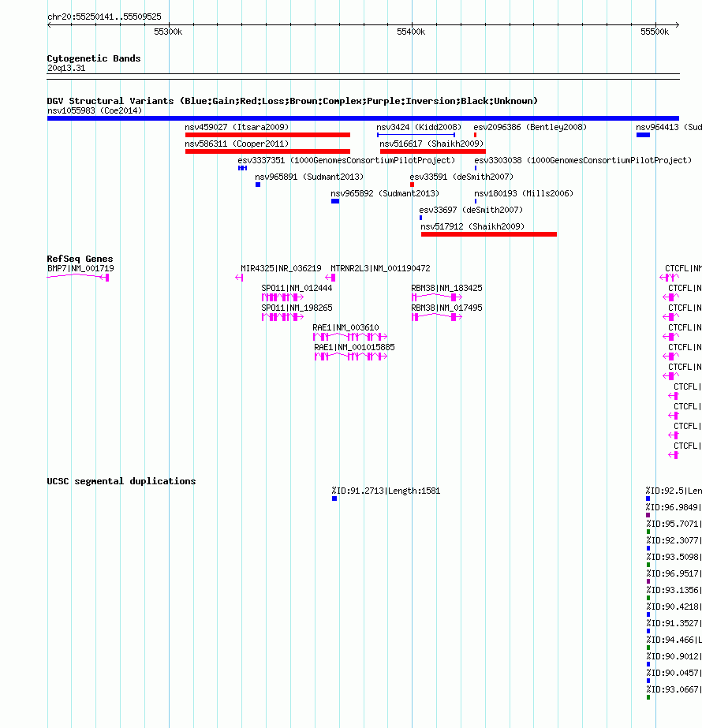Click the chr20:55250141..55509525 region label
Screen dimensions: 702x728
click(x=104, y=17)
